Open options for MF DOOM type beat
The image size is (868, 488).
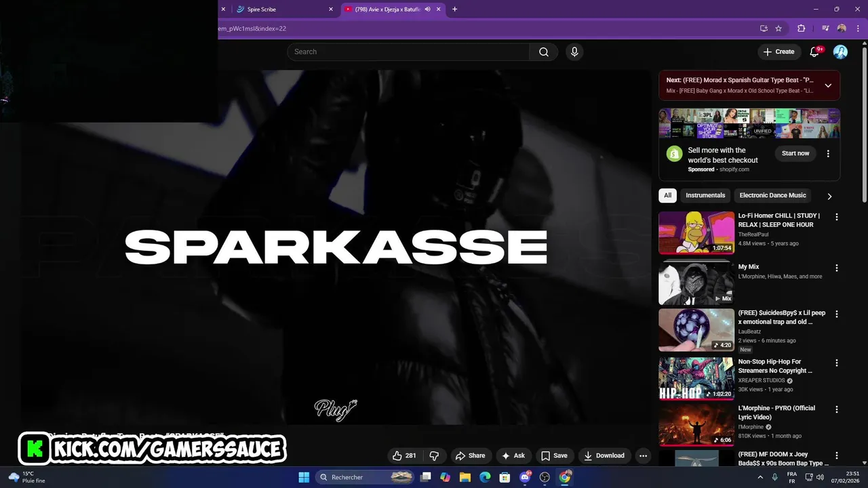(x=836, y=455)
